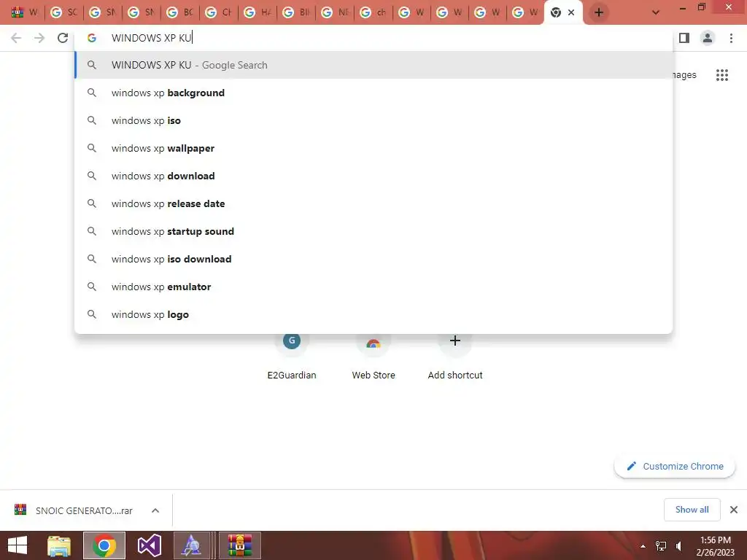Show hidden system tray icons
Viewport: 747px width, 560px height.
(643, 546)
